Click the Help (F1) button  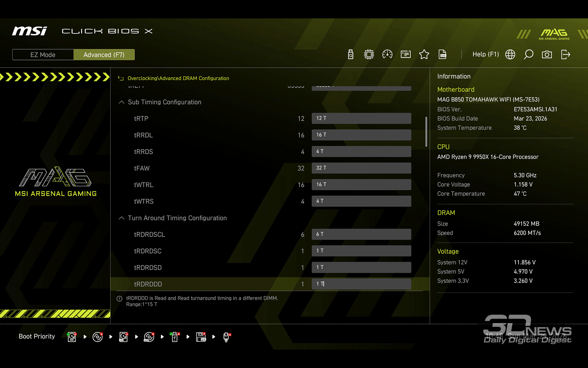pyautogui.click(x=485, y=54)
